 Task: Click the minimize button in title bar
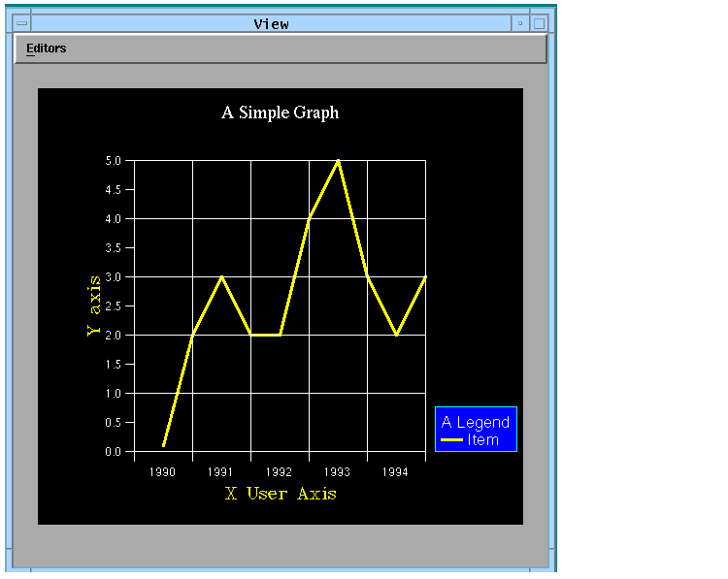pyautogui.click(x=520, y=23)
